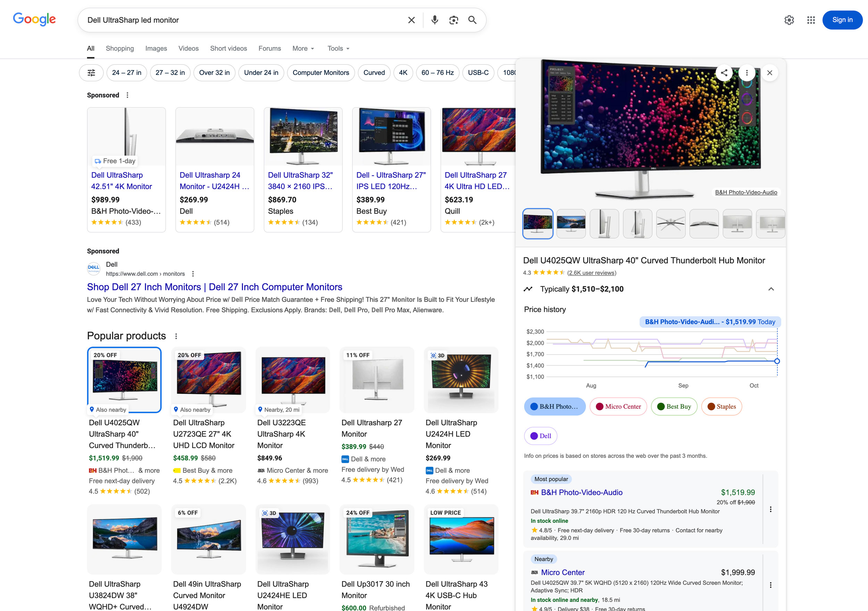Open the Google apps grid icon
The height and width of the screenshot is (611, 868).
click(810, 20)
